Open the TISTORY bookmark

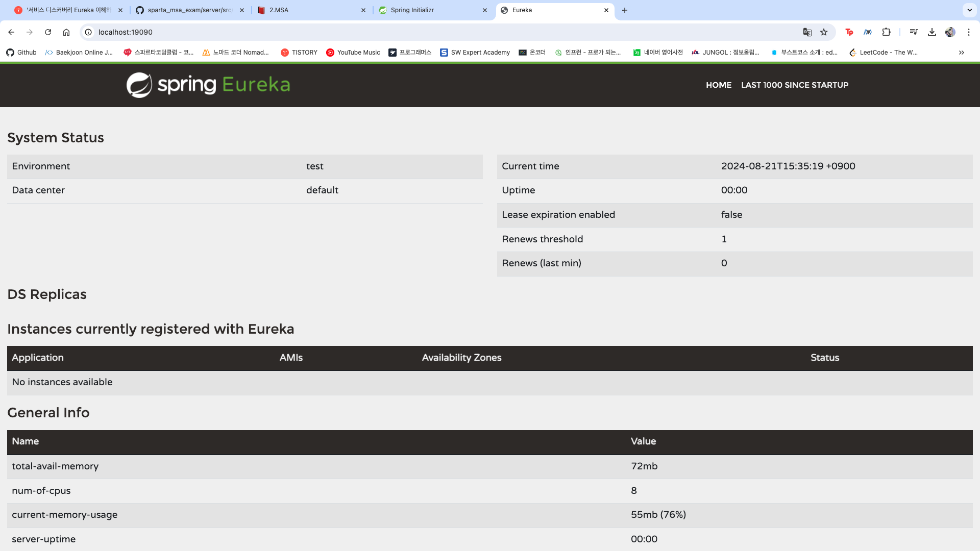299,53
